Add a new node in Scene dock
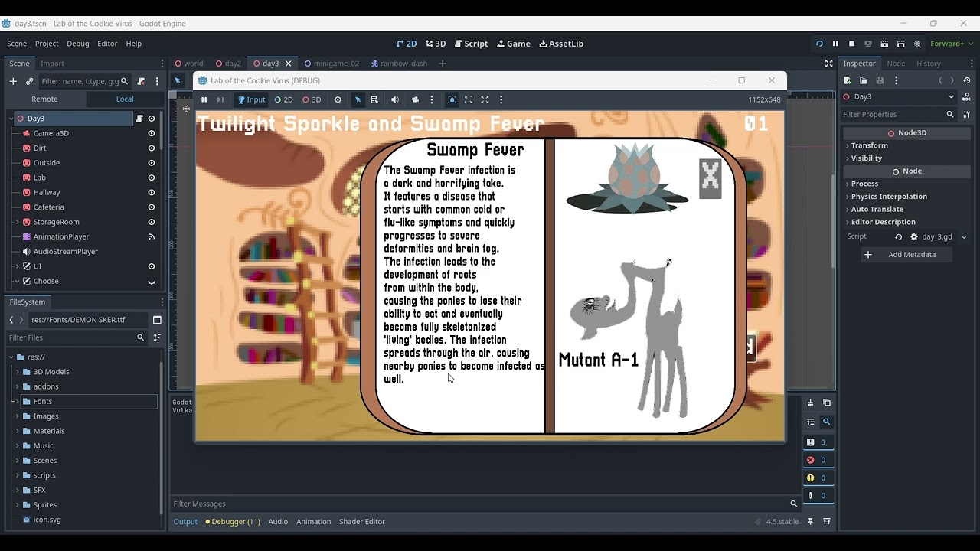 (13, 81)
